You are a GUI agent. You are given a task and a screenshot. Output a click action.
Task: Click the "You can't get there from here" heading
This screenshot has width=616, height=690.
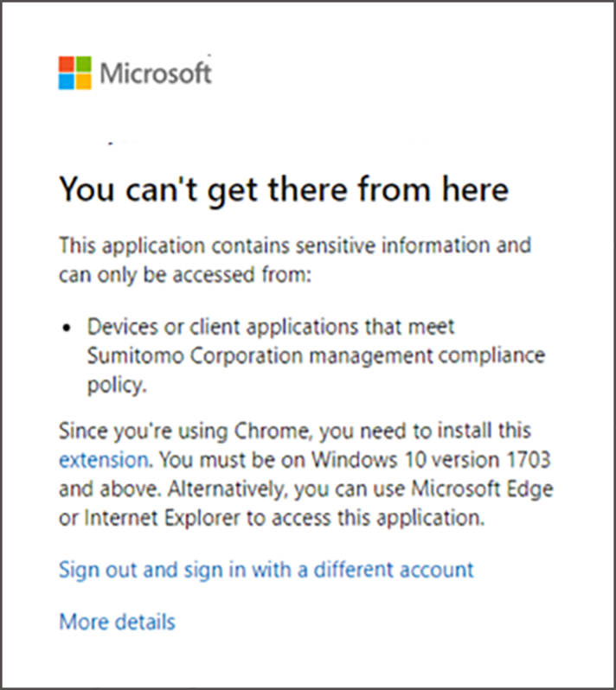[x=284, y=190]
